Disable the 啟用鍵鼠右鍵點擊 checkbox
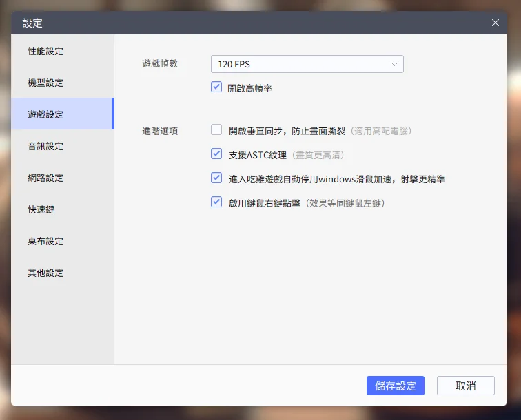Image resolution: width=521 pixels, height=420 pixels. 216,202
